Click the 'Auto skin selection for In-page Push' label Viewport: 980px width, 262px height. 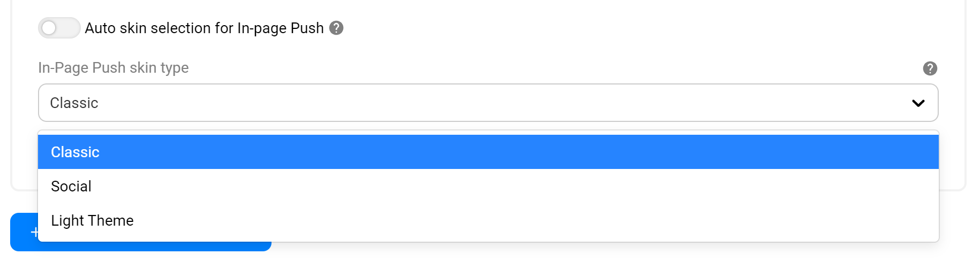[204, 28]
